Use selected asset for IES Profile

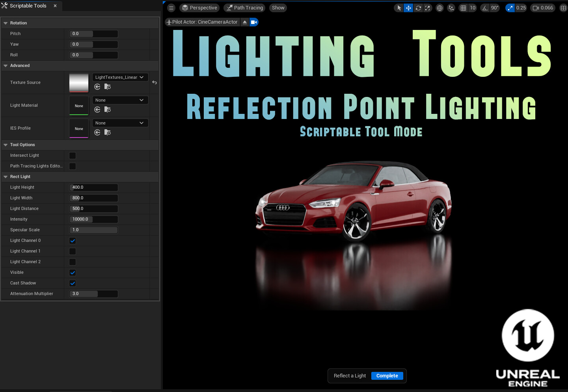97,132
